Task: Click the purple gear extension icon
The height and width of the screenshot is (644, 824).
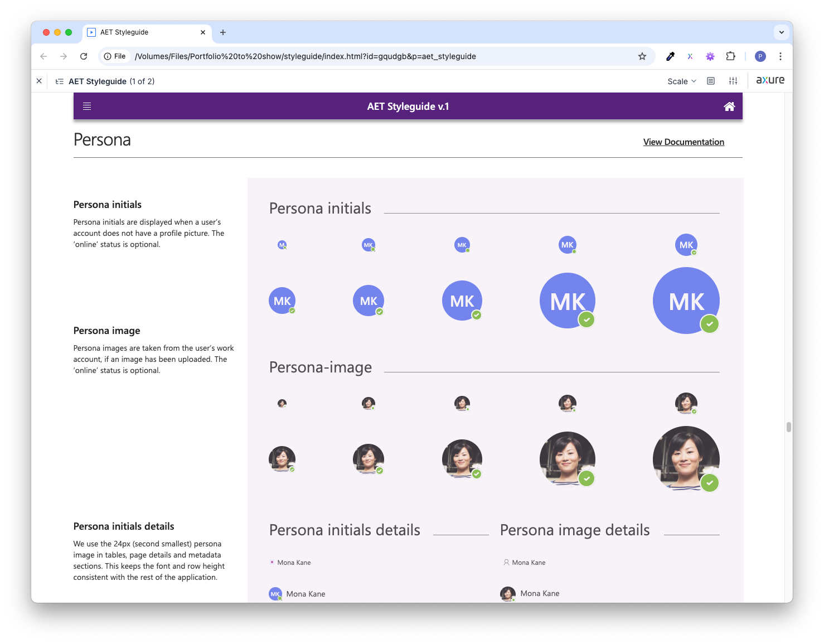Action: pos(710,56)
